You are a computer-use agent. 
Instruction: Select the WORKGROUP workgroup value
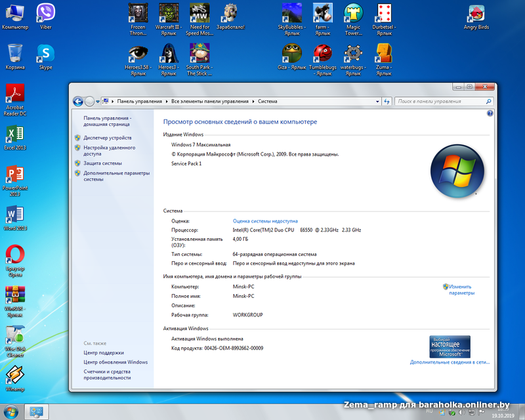tap(248, 315)
